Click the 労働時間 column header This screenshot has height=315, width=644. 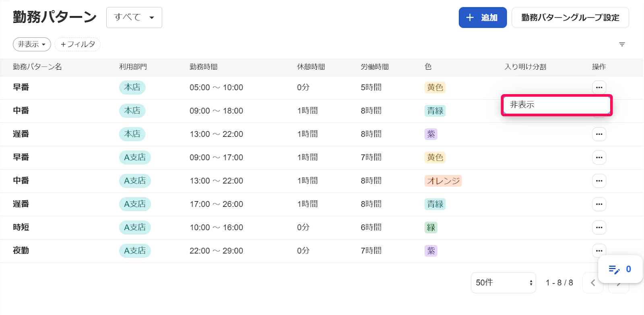tap(375, 67)
